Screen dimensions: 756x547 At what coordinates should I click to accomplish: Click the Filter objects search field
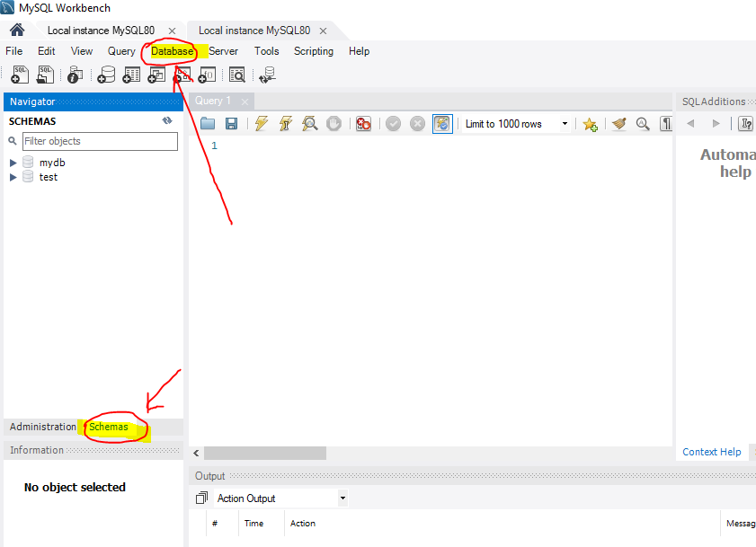point(99,142)
